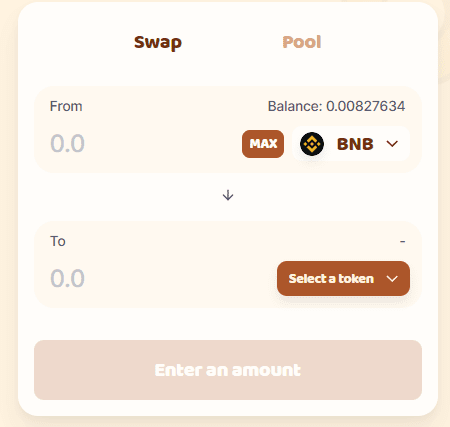Click blank space between Swap and Pool tabs

[232, 42]
